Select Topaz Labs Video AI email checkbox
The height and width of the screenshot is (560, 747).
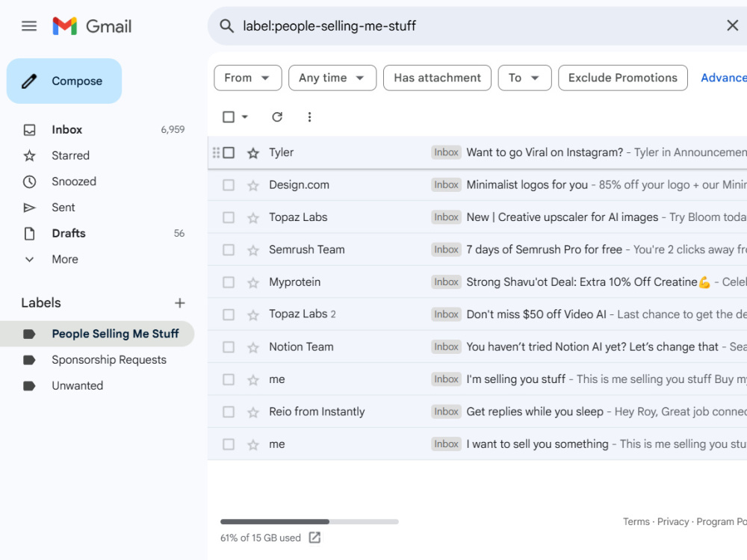229,315
